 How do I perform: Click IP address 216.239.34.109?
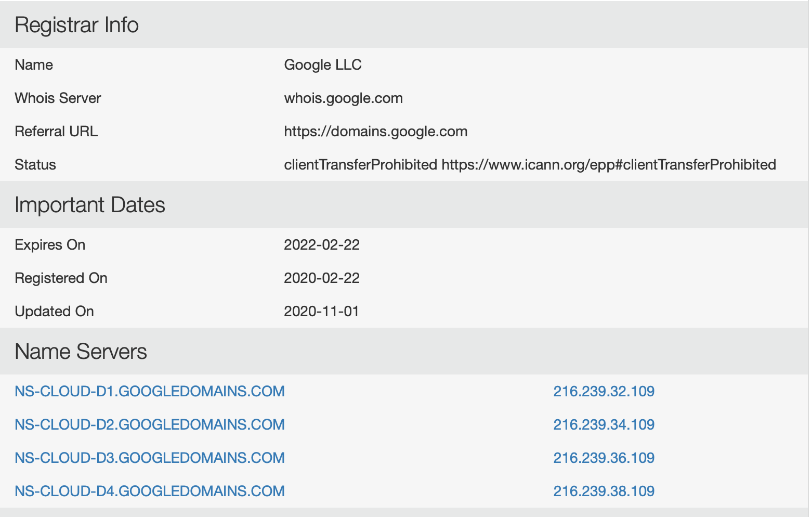click(x=604, y=424)
